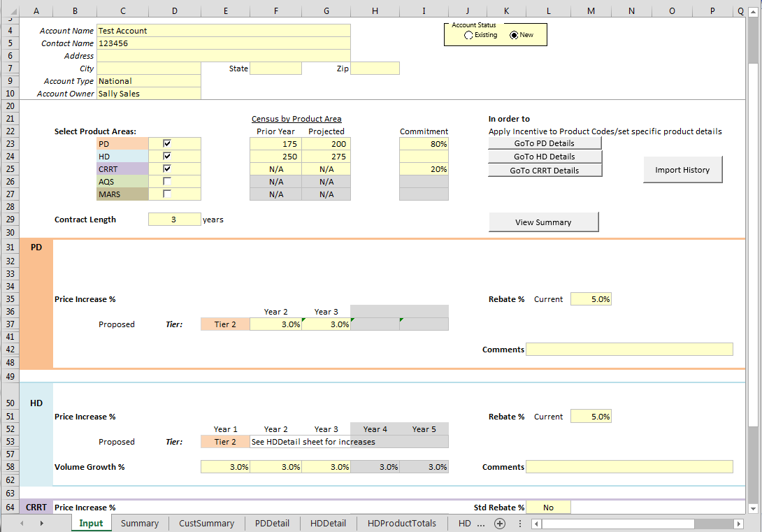This screenshot has height=532, width=762.
Task: Uncheck the PD product area checkbox
Action: tap(167, 143)
